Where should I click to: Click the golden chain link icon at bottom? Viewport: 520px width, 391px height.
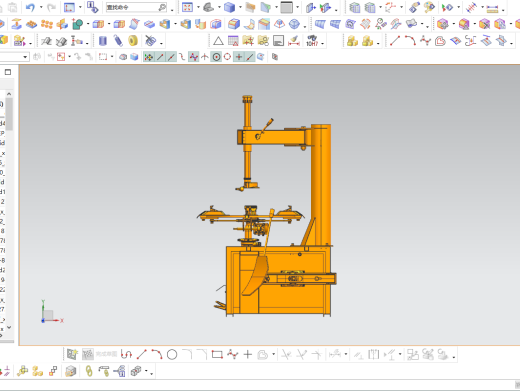89,371
